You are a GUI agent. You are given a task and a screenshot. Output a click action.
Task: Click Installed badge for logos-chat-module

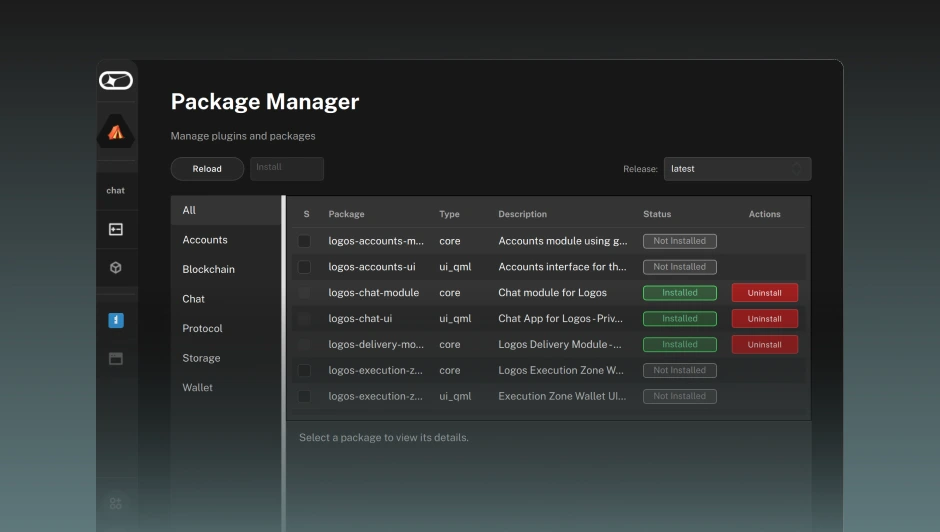pyautogui.click(x=680, y=293)
